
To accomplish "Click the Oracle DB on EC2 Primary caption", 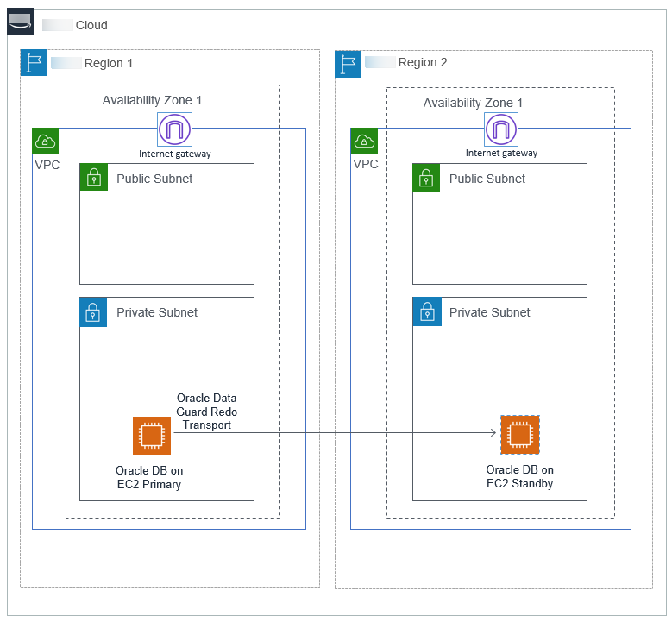I will click(149, 477).
